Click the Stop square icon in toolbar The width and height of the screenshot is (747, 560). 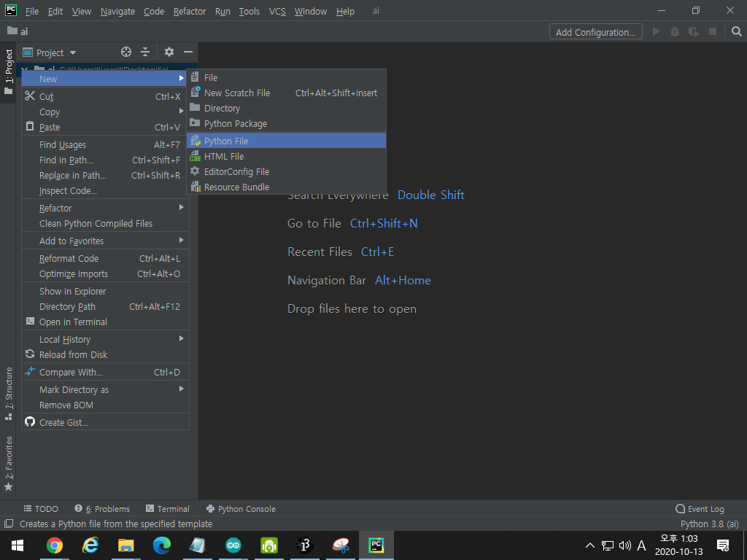713,31
